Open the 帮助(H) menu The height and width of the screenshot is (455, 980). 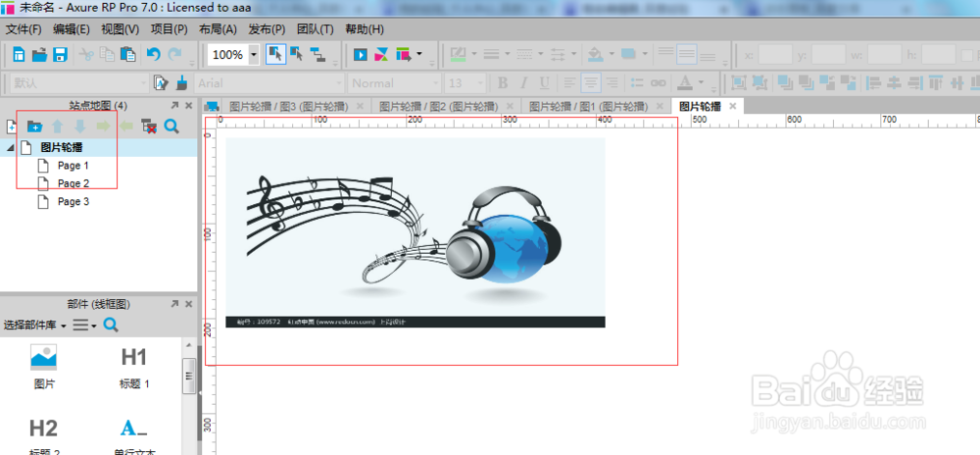pos(365,29)
